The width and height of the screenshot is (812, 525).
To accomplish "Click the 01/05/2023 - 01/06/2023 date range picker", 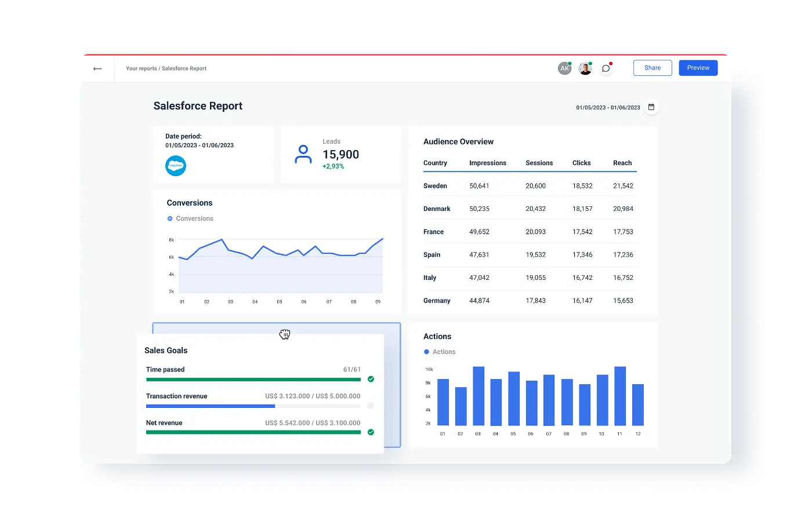I will [x=608, y=108].
